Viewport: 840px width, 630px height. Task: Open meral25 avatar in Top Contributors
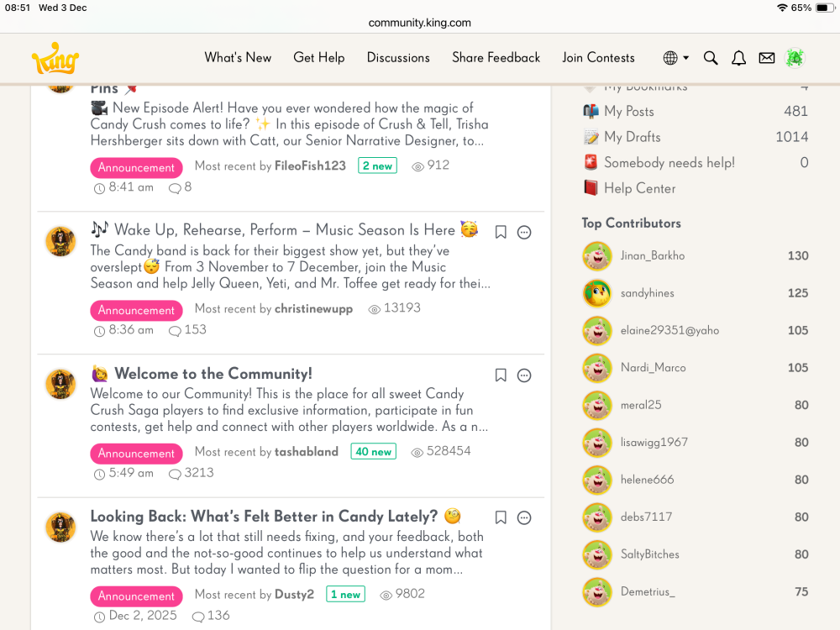pos(596,405)
